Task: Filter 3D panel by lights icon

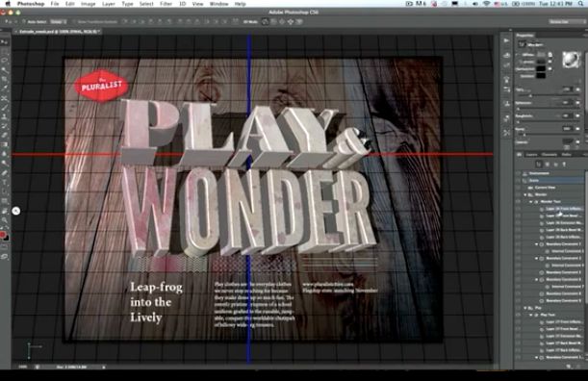Action: (564, 165)
